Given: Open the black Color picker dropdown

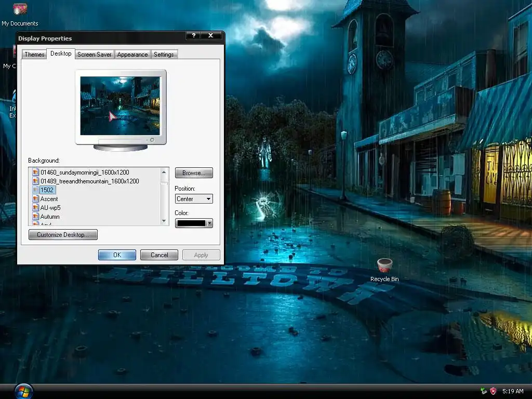Looking at the screenshot, I should click(194, 223).
